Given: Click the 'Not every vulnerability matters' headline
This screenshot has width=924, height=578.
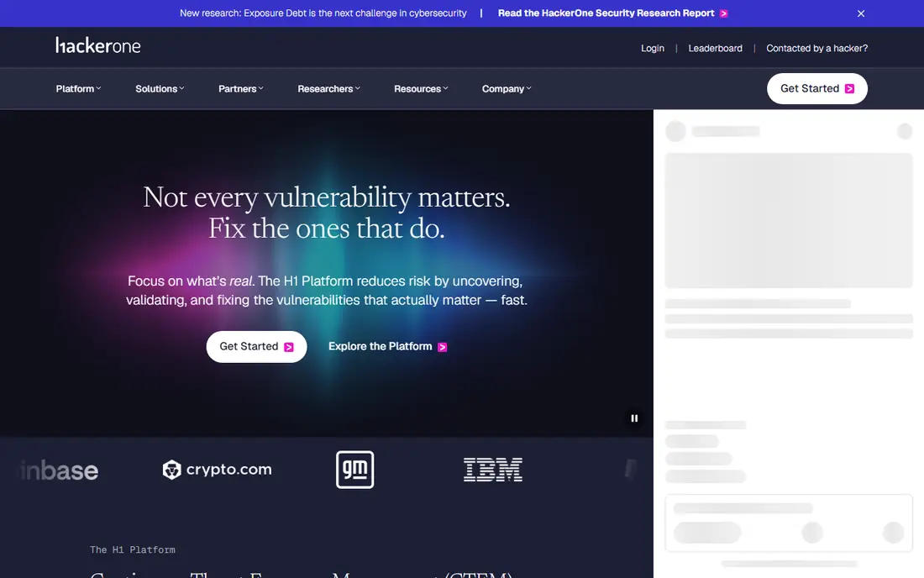Looking at the screenshot, I should click(x=327, y=213).
